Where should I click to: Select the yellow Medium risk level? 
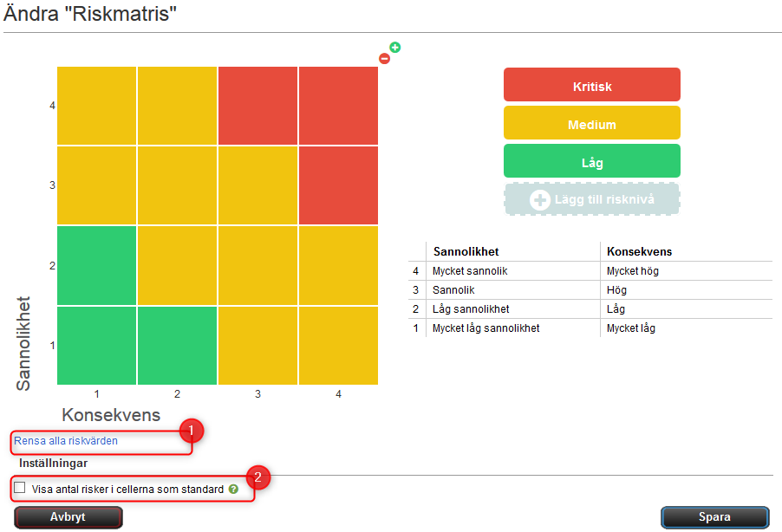(x=592, y=124)
